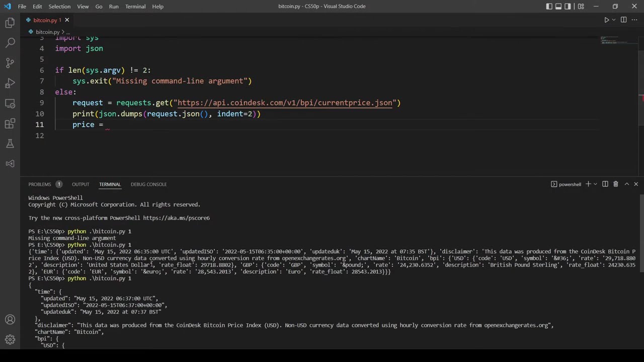Open the Go menu

(x=99, y=6)
